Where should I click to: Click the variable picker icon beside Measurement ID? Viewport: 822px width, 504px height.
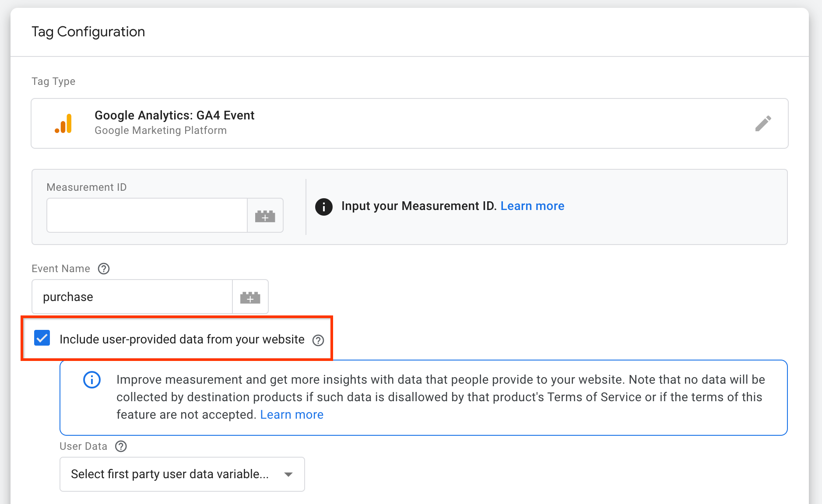(x=265, y=215)
